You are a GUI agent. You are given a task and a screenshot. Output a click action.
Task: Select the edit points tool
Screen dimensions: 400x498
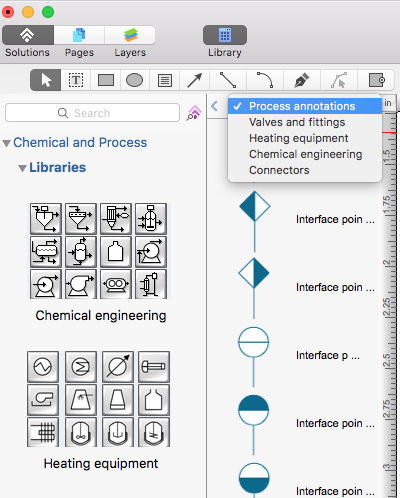click(x=339, y=80)
